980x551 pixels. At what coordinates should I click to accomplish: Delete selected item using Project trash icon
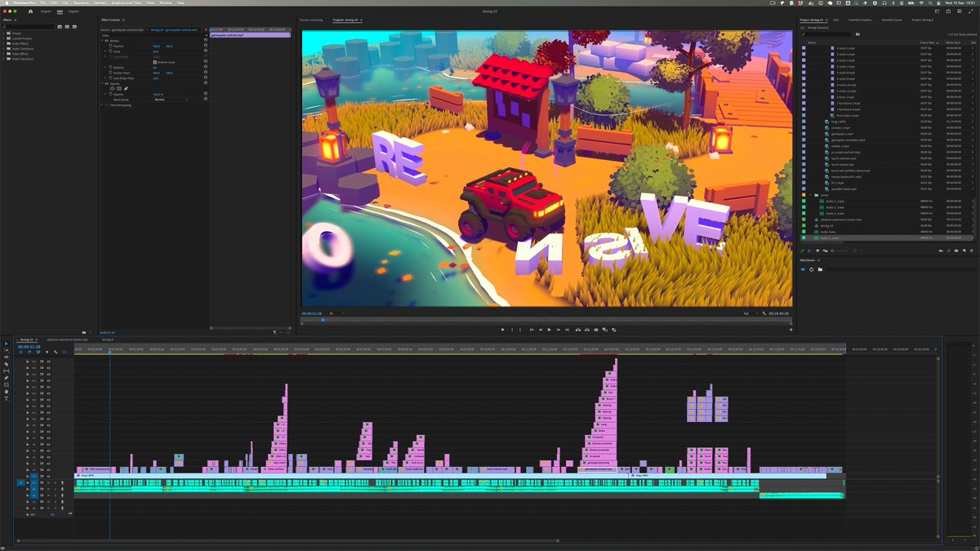972,251
